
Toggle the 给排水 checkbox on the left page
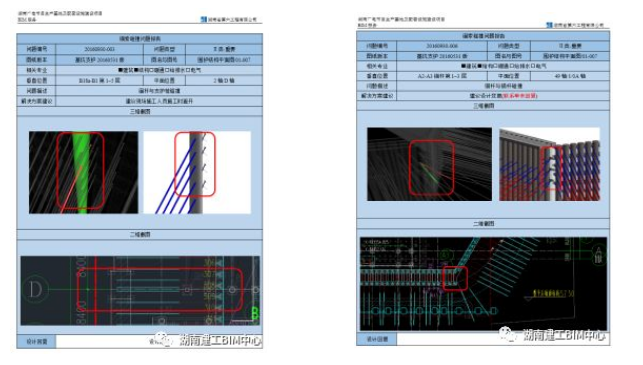(167, 70)
